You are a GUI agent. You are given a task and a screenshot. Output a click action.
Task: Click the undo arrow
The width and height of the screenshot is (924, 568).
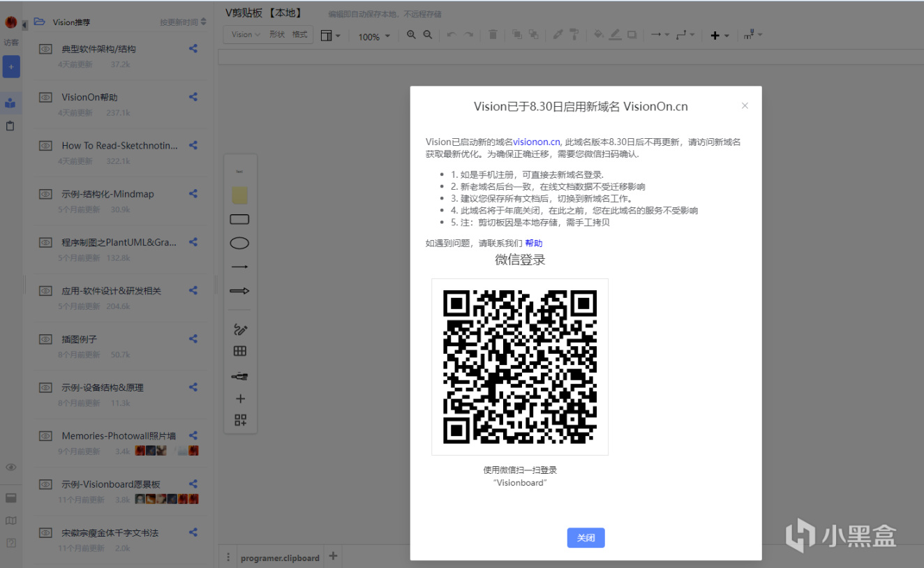(x=452, y=35)
